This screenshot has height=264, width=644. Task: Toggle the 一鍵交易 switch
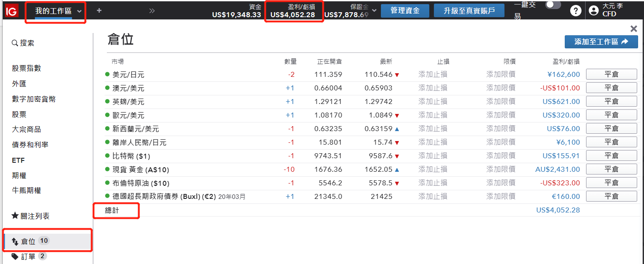pyautogui.click(x=553, y=5)
